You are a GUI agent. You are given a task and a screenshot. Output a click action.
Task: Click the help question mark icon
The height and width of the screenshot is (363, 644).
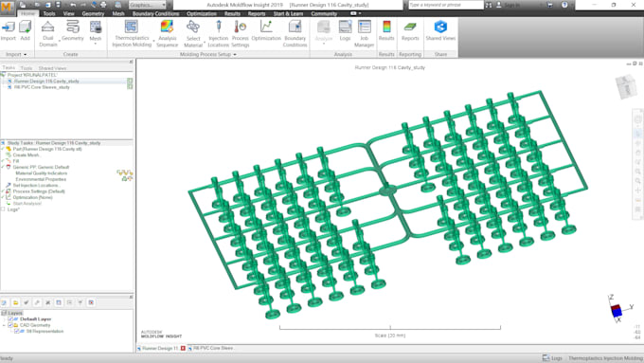(564, 5)
